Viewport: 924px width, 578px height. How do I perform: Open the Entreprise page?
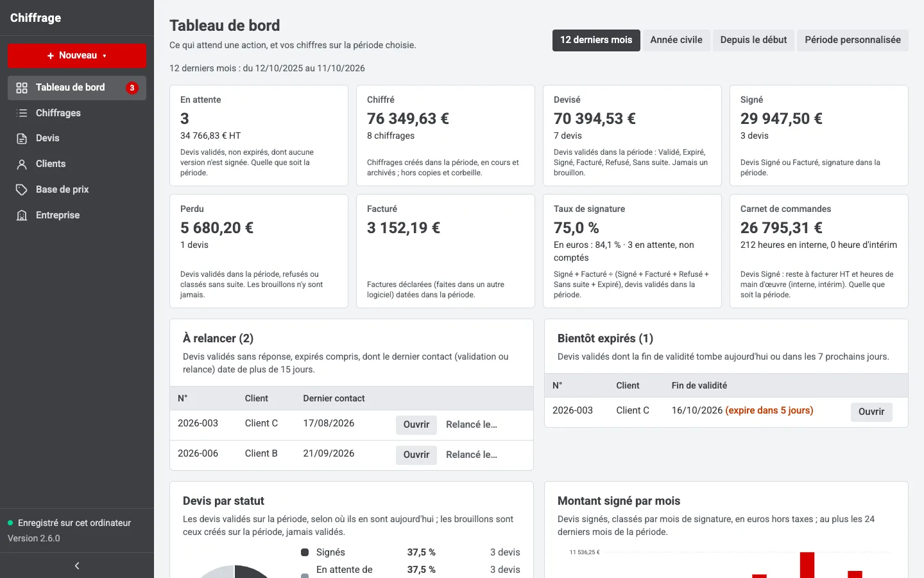coord(77,215)
